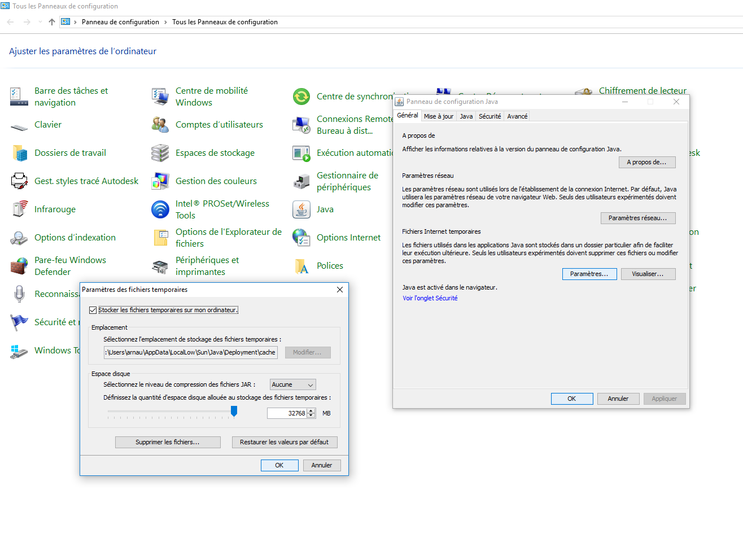
Task: Follow the Voir l'onglet Sécurité link
Action: [430, 298]
